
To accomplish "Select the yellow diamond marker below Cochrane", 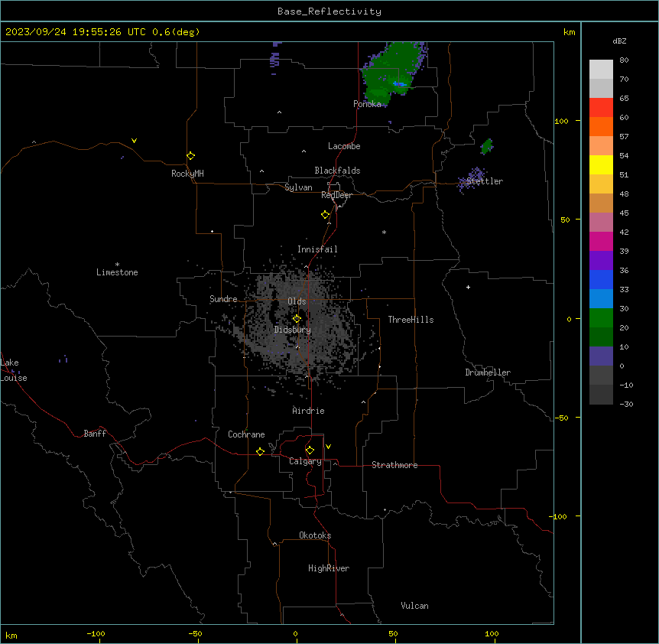I will tap(260, 451).
